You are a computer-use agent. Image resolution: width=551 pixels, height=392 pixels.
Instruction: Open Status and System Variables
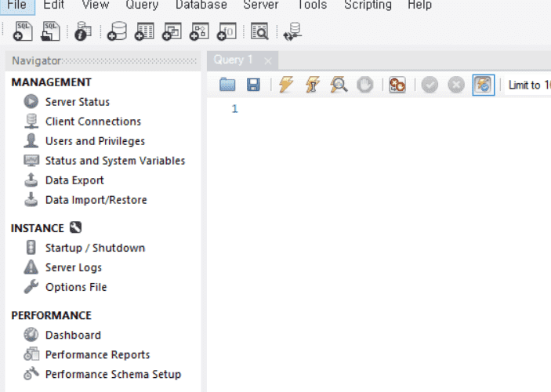[115, 161]
